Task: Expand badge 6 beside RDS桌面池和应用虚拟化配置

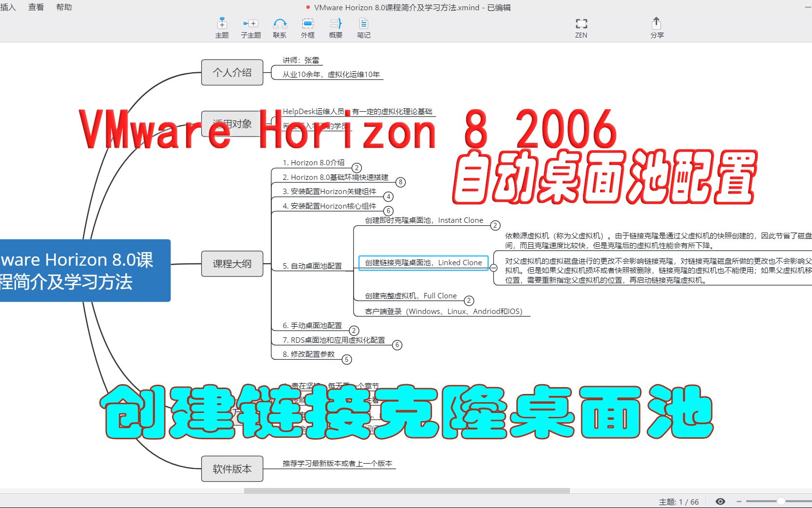Action: (x=397, y=345)
